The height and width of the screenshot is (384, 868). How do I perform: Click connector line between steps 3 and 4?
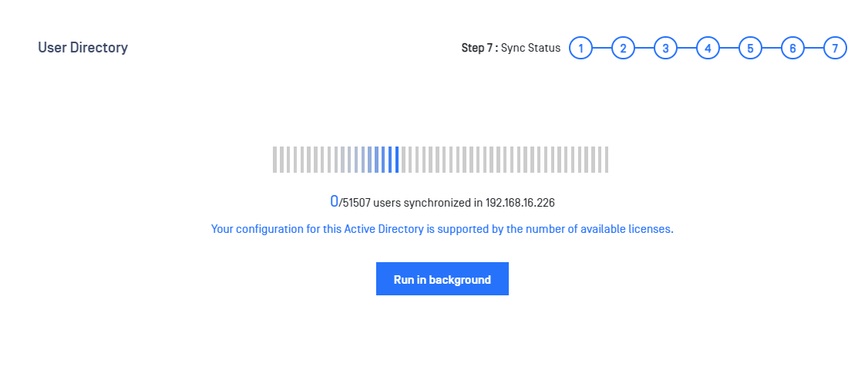(686, 49)
